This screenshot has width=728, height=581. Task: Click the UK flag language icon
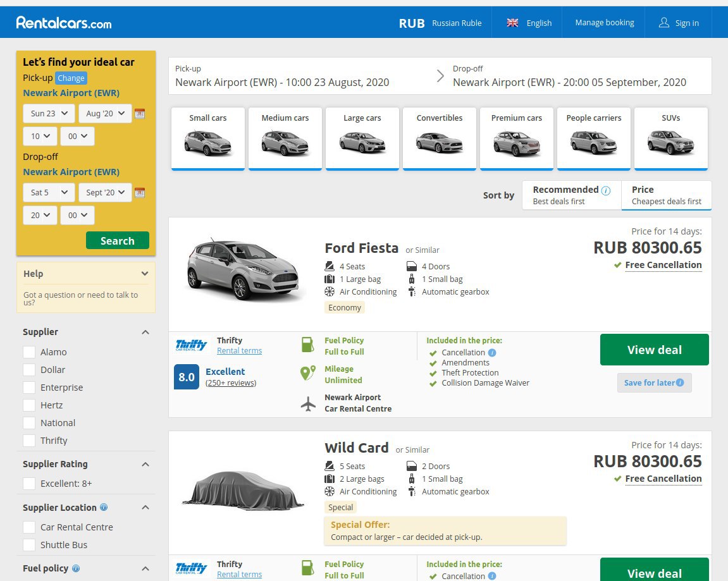[x=512, y=23]
